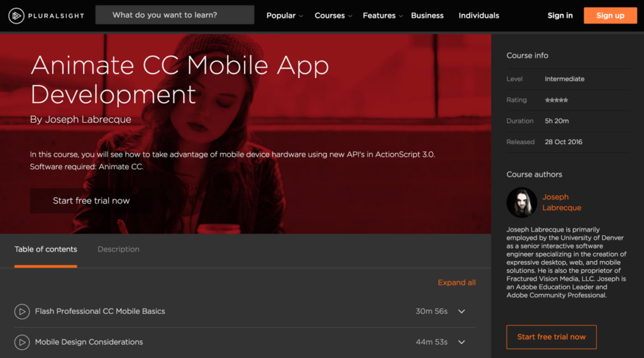The width and height of the screenshot is (644, 358).
Task: Click the course title Animate CC Mobile App Development
Action: (179, 80)
